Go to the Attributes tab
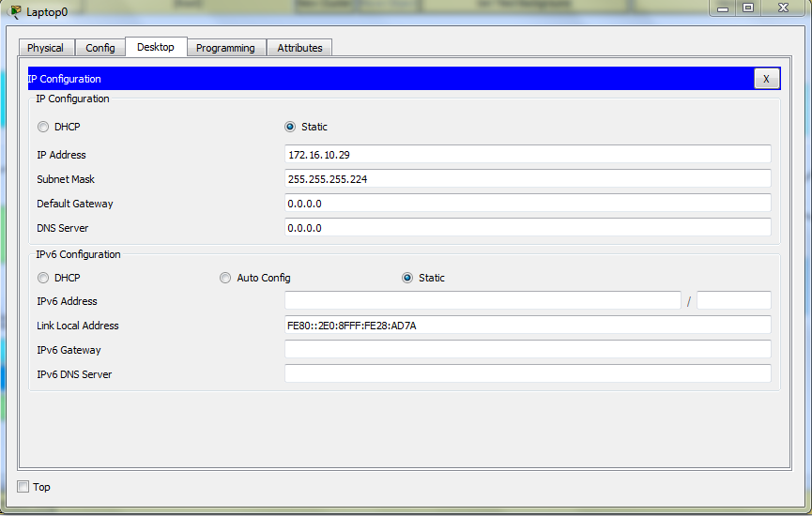The height and width of the screenshot is (516, 812). 299,48
